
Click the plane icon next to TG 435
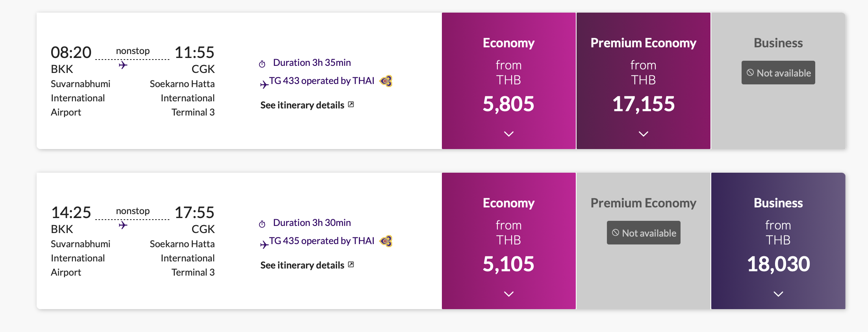(x=264, y=244)
